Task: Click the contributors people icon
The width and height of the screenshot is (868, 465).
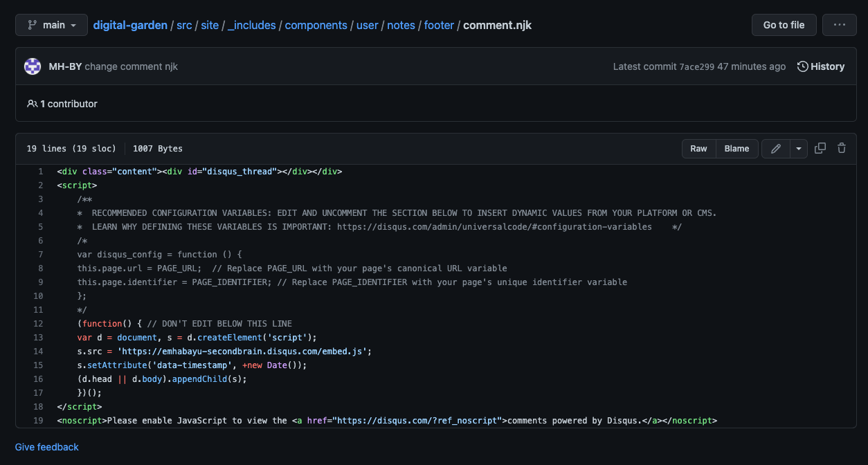Action: [32, 104]
